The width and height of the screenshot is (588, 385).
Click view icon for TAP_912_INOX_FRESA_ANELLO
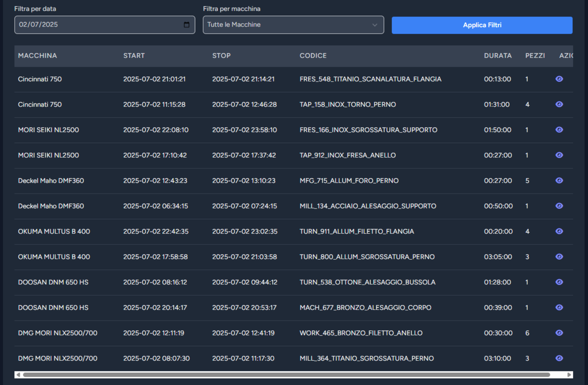[559, 155]
